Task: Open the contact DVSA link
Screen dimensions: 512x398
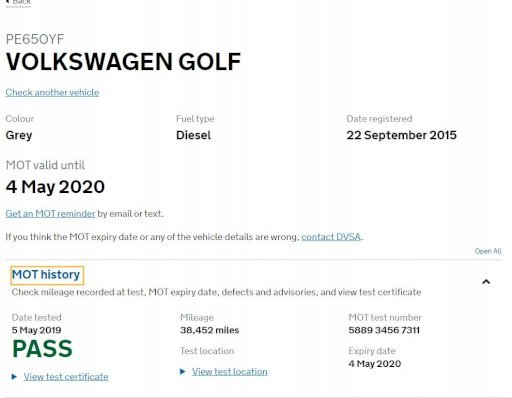Action: click(331, 237)
